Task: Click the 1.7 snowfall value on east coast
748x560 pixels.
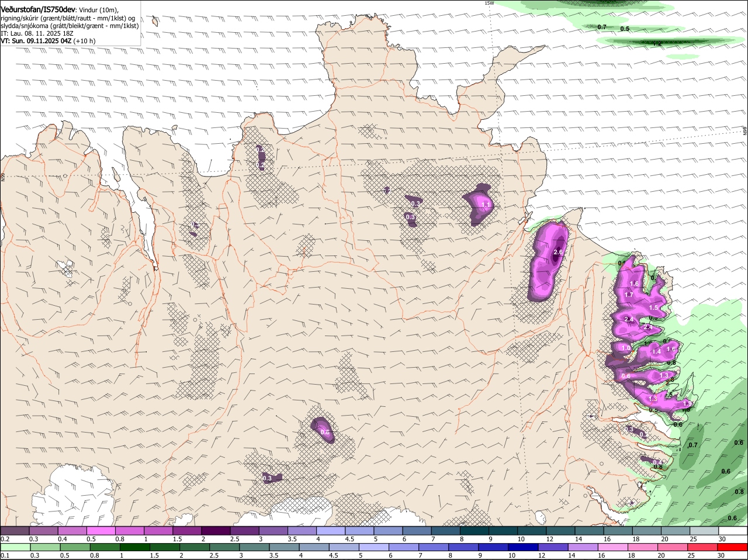Action: click(x=629, y=295)
